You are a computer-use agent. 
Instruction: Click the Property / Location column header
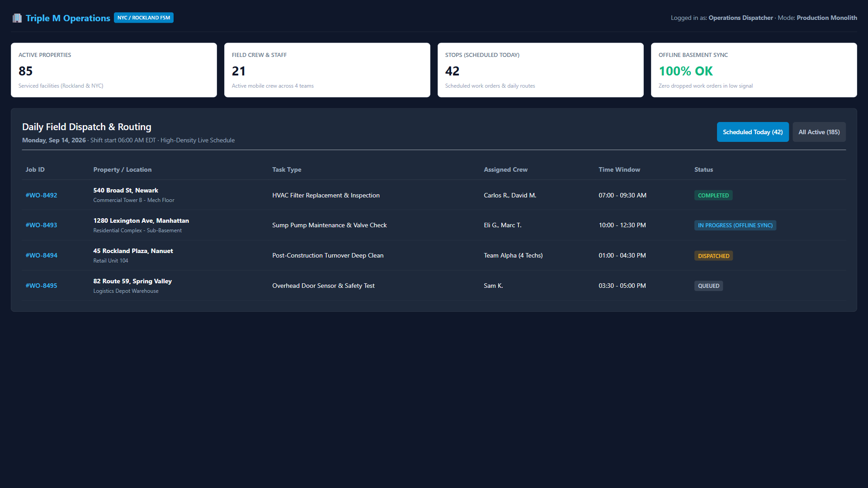click(x=123, y=169)
